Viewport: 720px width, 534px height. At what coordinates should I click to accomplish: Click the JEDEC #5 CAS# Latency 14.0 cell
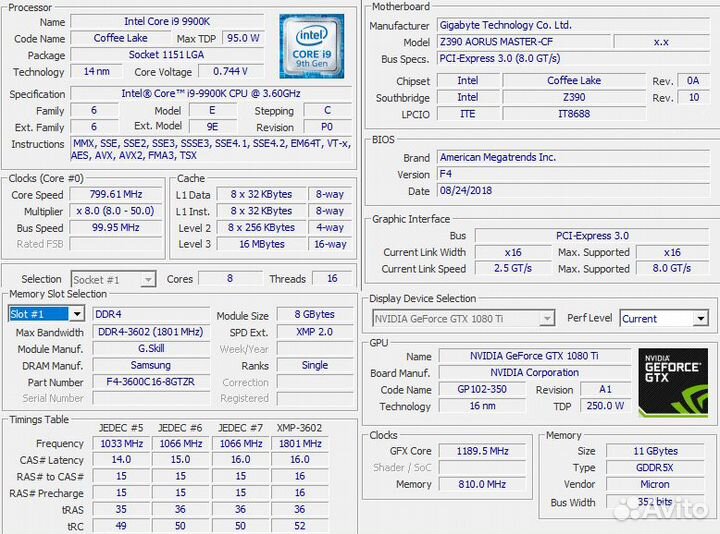tap(121, 460)
